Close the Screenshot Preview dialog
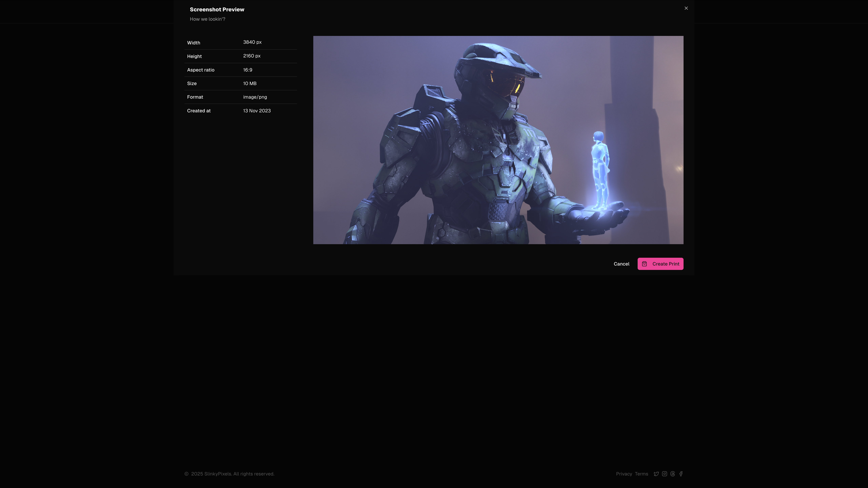 [x=686, y=8]
